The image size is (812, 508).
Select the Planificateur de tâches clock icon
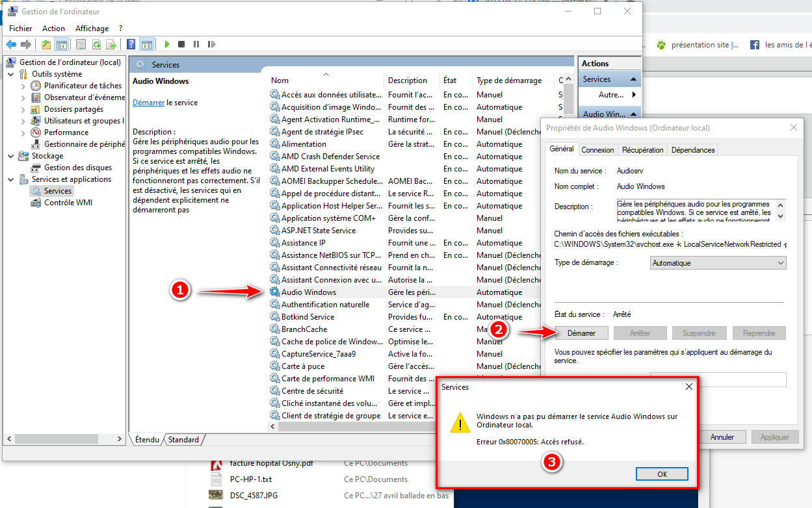pyautogui.click(x=36, y=86)
